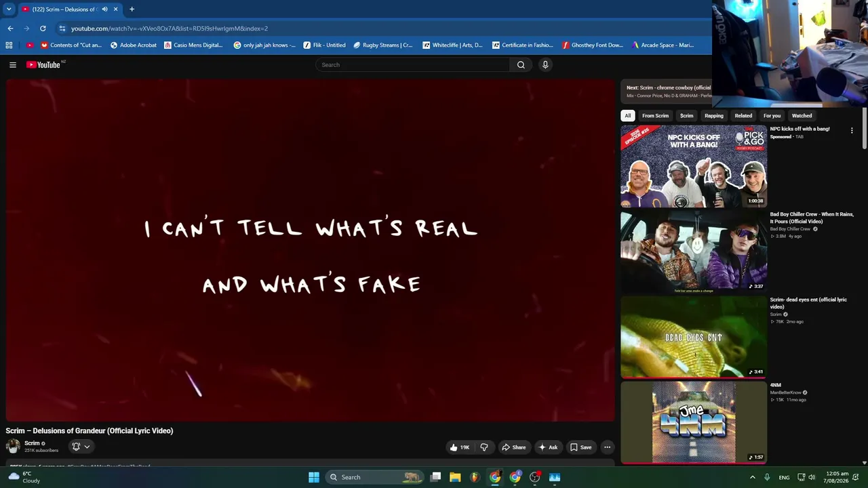This screenshot has height=488, width=868.
Task: Dislike the Delusions of Grandeur video
Action: pyautogui.click(x=484, y=447)
